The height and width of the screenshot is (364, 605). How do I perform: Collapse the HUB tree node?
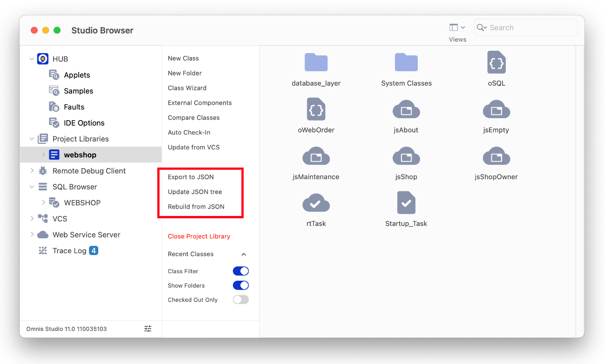click(32, 59)
